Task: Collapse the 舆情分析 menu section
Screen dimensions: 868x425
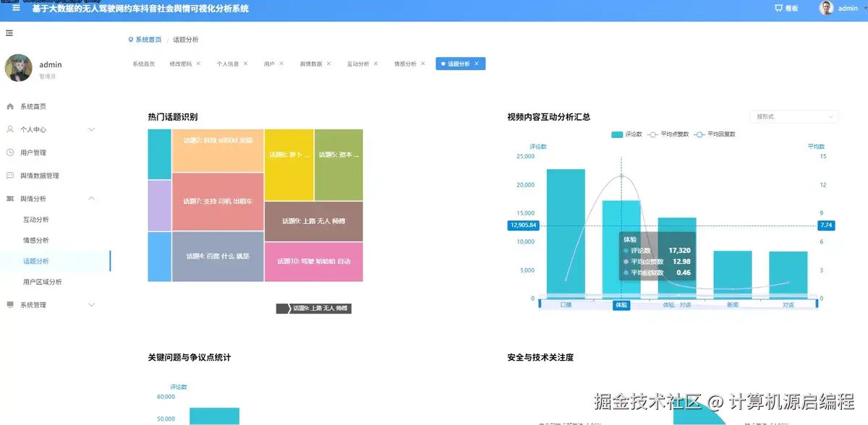Action: pos(91,198)
